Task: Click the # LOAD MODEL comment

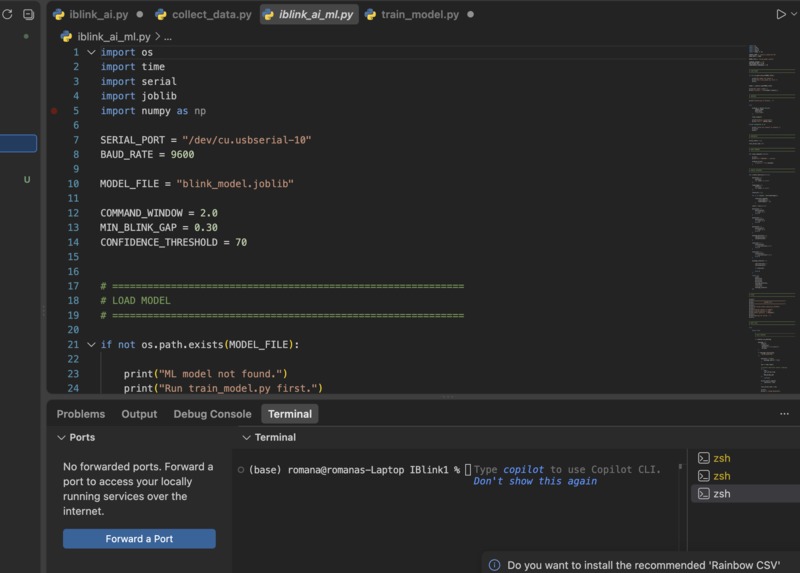Action: click(135, 301)
